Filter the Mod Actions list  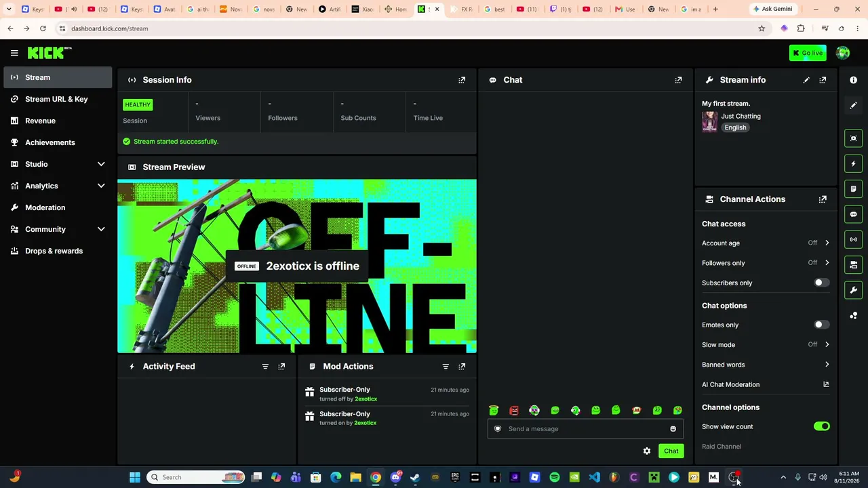tap(446, 367)
